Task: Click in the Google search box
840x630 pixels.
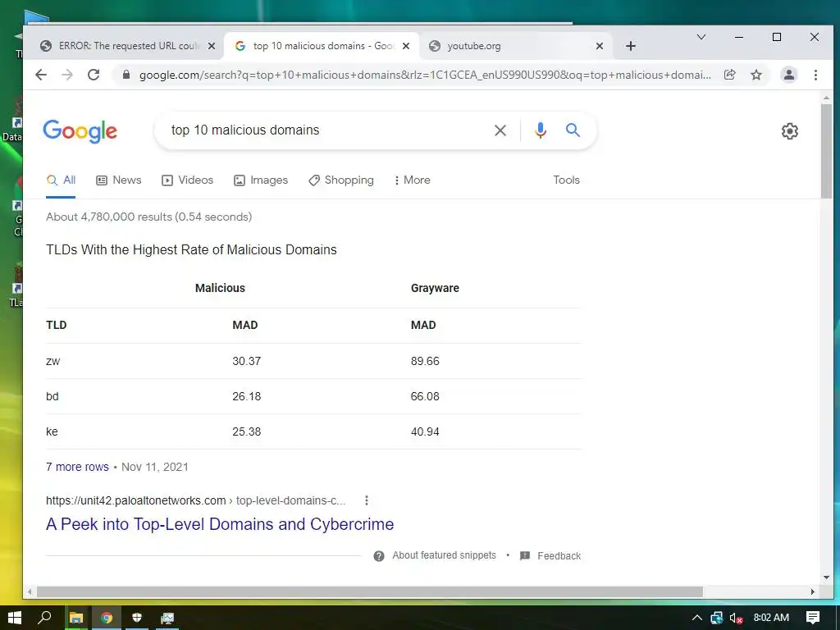Action: tap(326, 130)
